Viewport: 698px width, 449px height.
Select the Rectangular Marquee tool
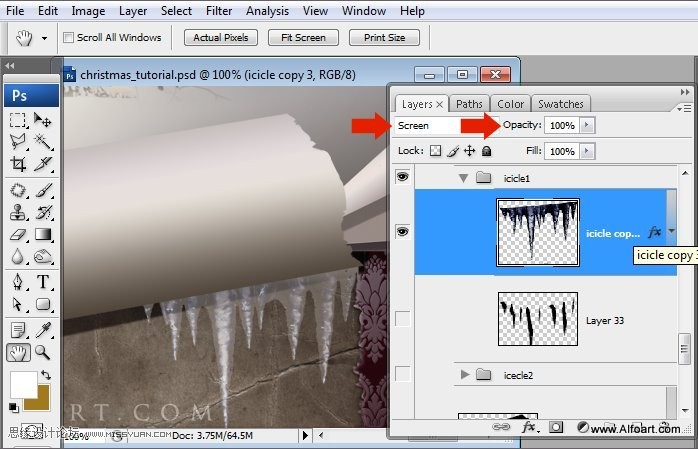(x=17, y=120)
